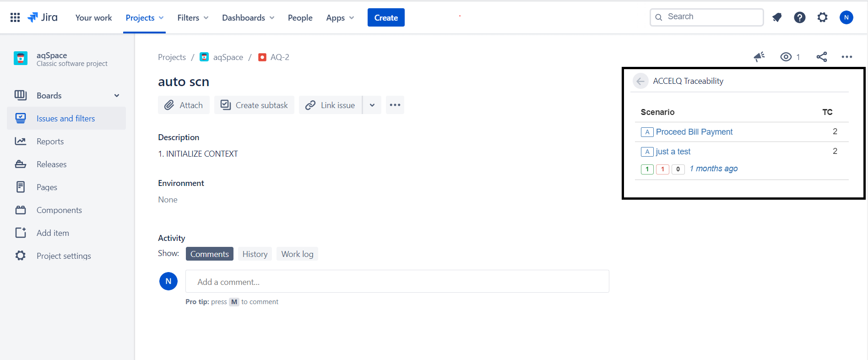Click the Add a comment field
Viewport: 868px width, 360px height.
click(397, 281)
